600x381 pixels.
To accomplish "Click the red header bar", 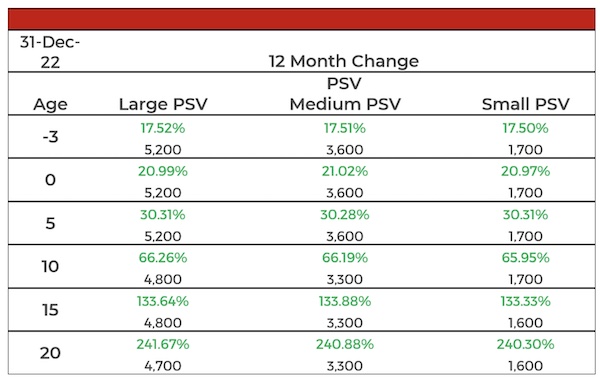I will (x=302, y=19).
